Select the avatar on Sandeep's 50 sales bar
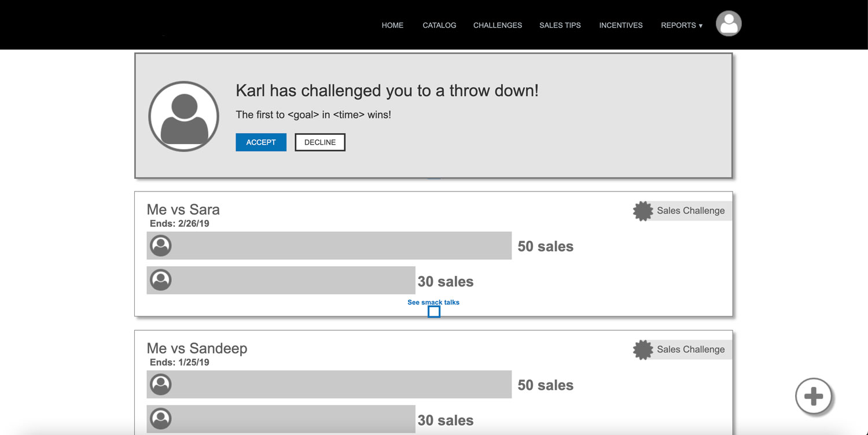 click(160, 384)
